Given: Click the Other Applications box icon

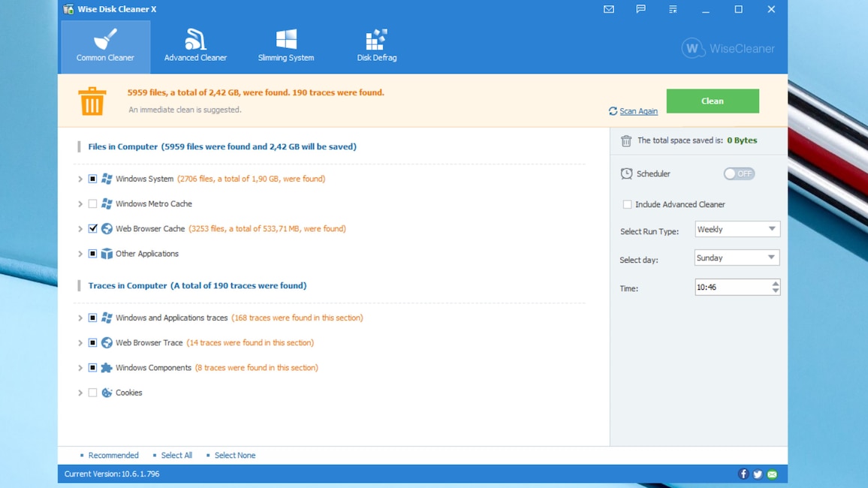Looking at the screenshot, I should [107, 254].
